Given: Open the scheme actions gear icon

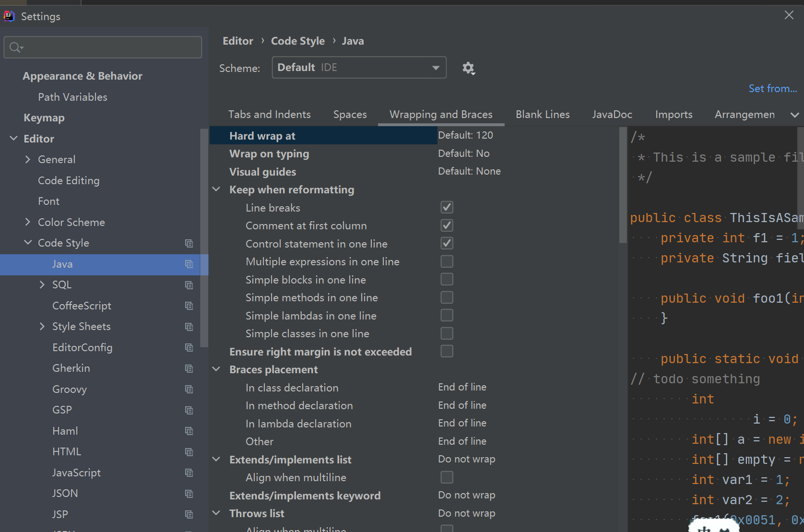Looking at the screenshot, I should point(468,68).
